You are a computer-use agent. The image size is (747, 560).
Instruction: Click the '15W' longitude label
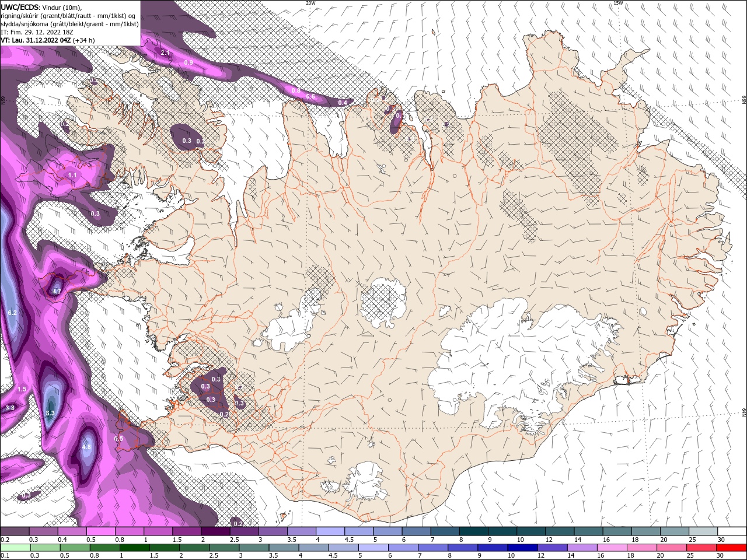pyautogui.click(x=618, y=3)
